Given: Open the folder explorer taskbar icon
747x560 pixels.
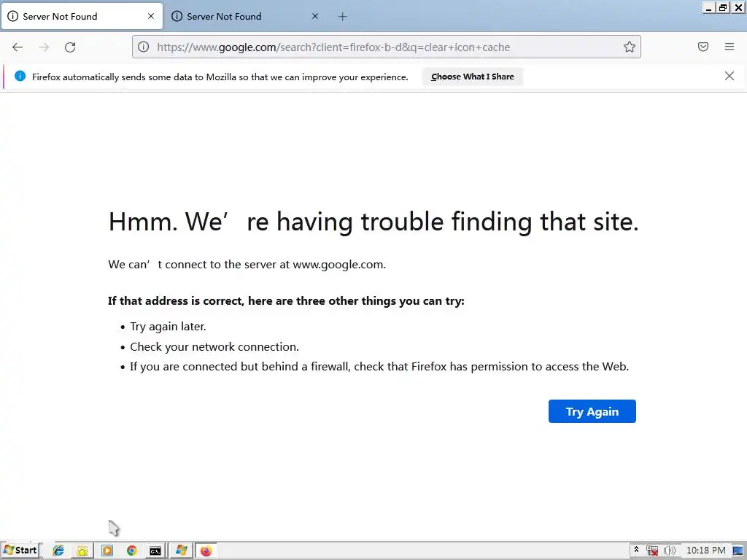Looking at the screenshot, I should coord(82,551).
